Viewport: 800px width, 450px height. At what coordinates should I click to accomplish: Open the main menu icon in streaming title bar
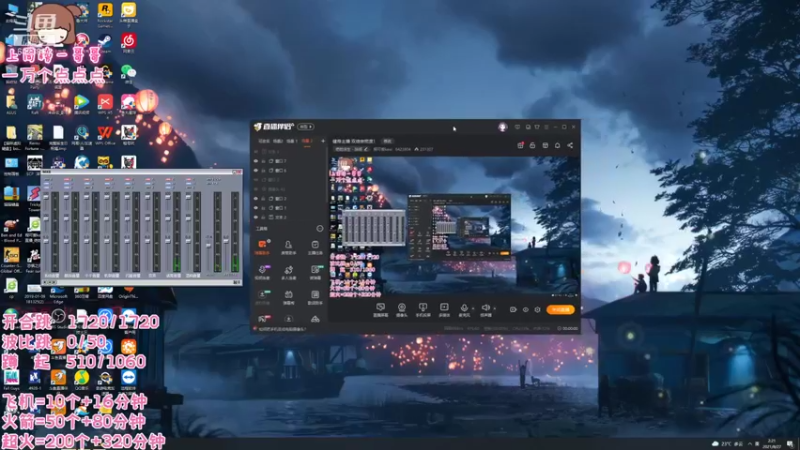point(546,127)
